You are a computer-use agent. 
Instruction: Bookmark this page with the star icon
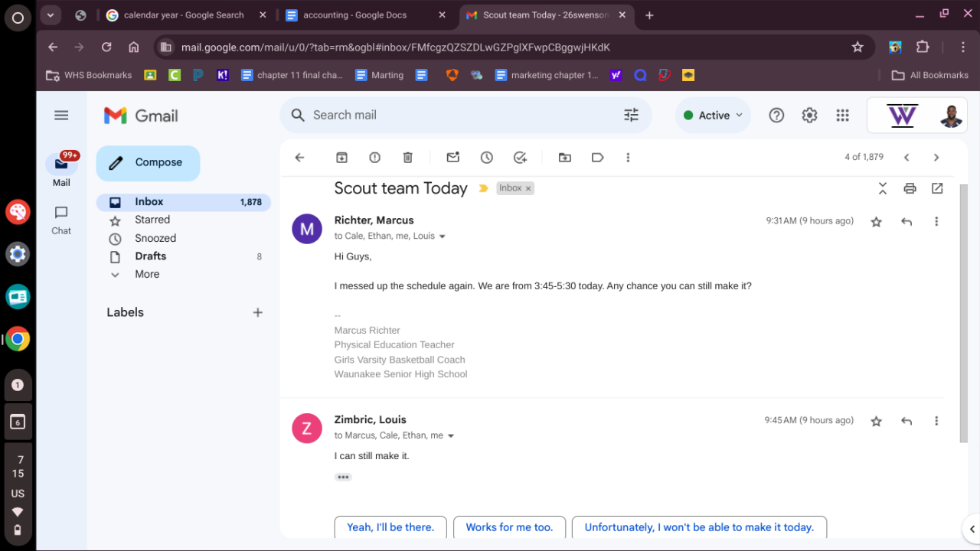point(857,47)
